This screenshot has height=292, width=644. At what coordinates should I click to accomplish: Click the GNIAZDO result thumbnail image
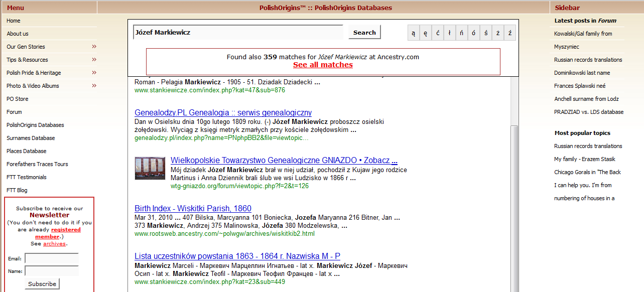pyautogui.click(x=150, y=168)
